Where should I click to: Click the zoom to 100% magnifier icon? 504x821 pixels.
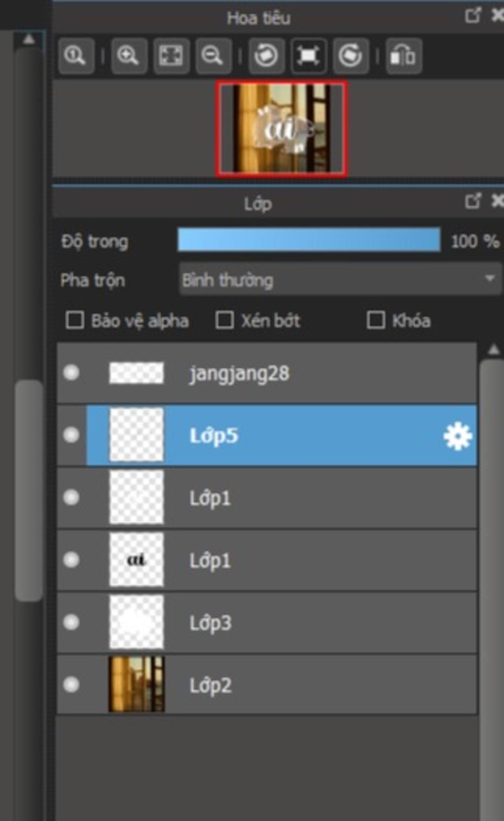[76, 56]
